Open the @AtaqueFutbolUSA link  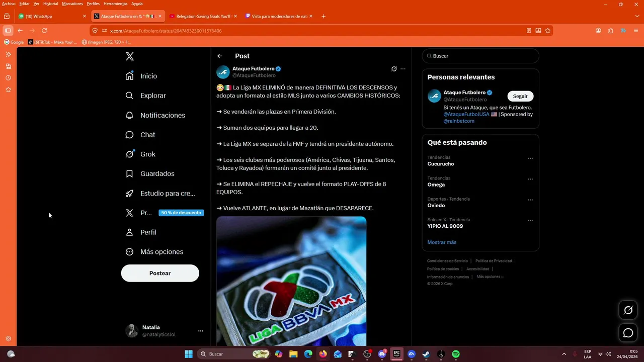click(x=466, y=114)
